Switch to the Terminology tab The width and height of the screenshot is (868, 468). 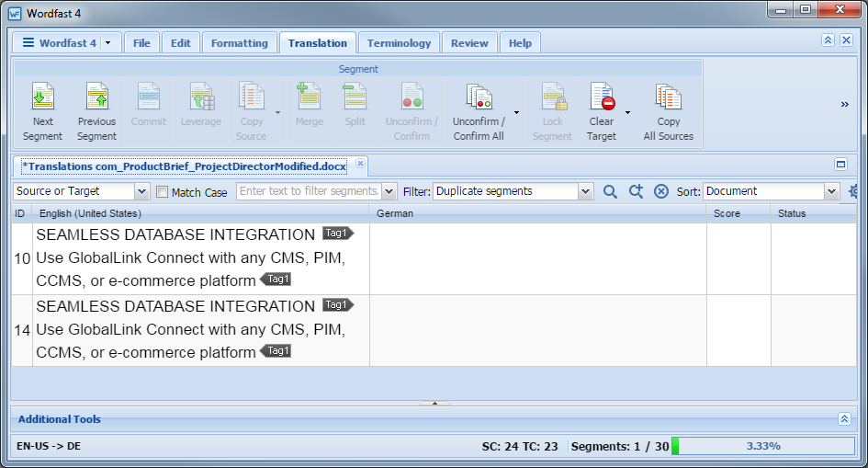point(399,42)
